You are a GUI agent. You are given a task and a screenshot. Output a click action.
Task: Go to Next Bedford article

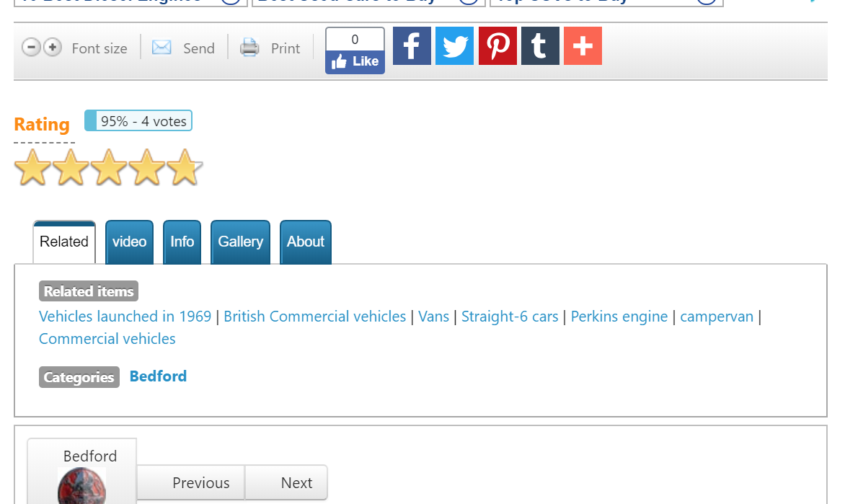point(286,483)
